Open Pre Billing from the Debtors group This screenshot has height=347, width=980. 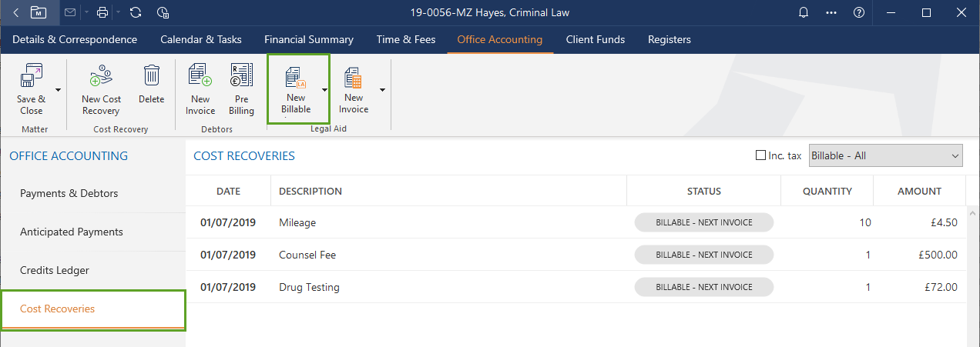241,77
